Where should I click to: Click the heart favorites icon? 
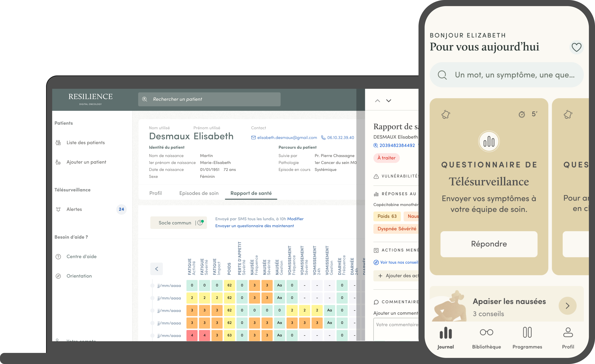(x=576, y=47)
